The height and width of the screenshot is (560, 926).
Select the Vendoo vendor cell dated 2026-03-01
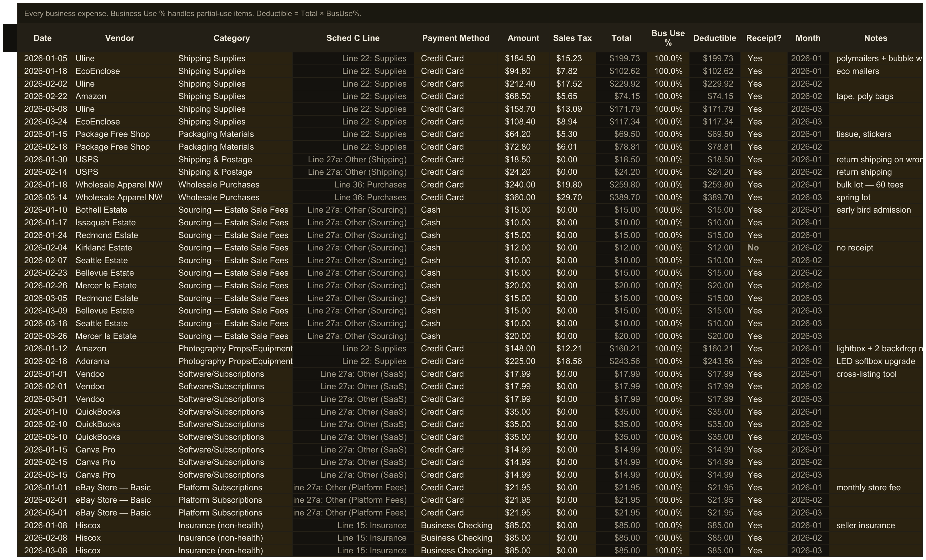120,399
